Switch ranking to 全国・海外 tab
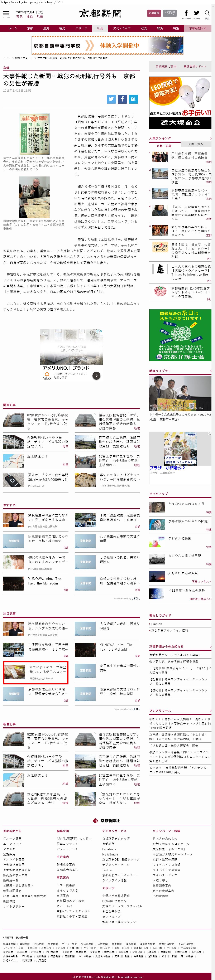 (x=196, y=144)
